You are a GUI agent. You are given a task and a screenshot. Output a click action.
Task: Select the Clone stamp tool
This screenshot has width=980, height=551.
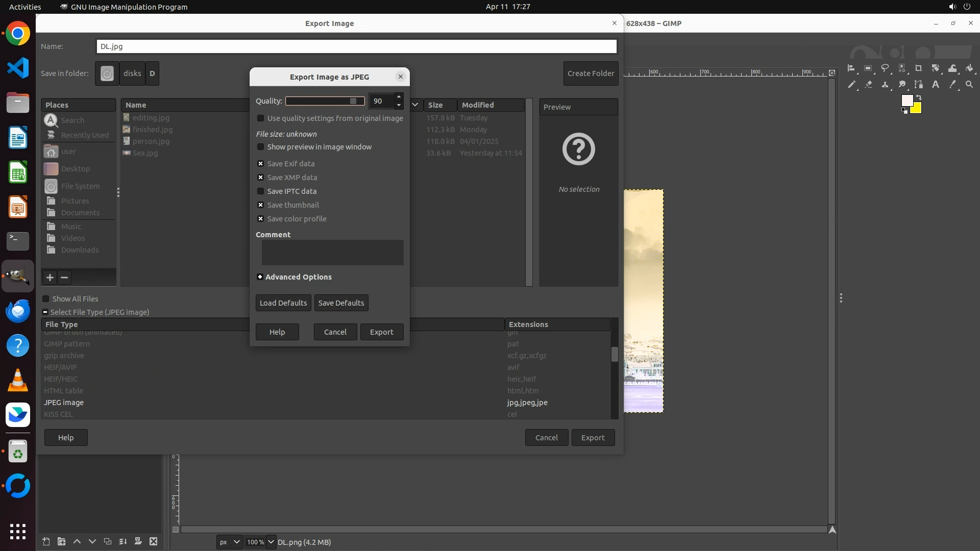pyautogui.click(x=885, y=85)
